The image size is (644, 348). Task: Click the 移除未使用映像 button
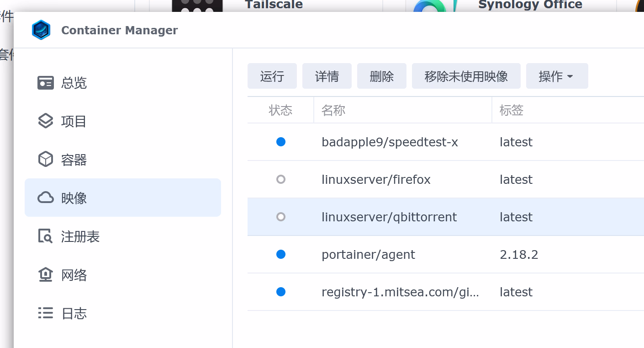(466, 76)
